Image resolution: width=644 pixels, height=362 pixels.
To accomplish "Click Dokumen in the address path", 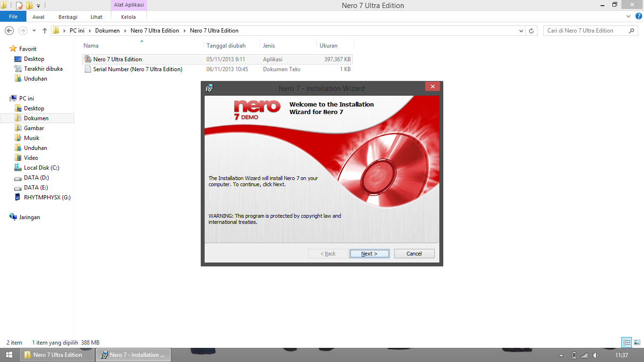I will pyautogui.click(x=107, y=31).
